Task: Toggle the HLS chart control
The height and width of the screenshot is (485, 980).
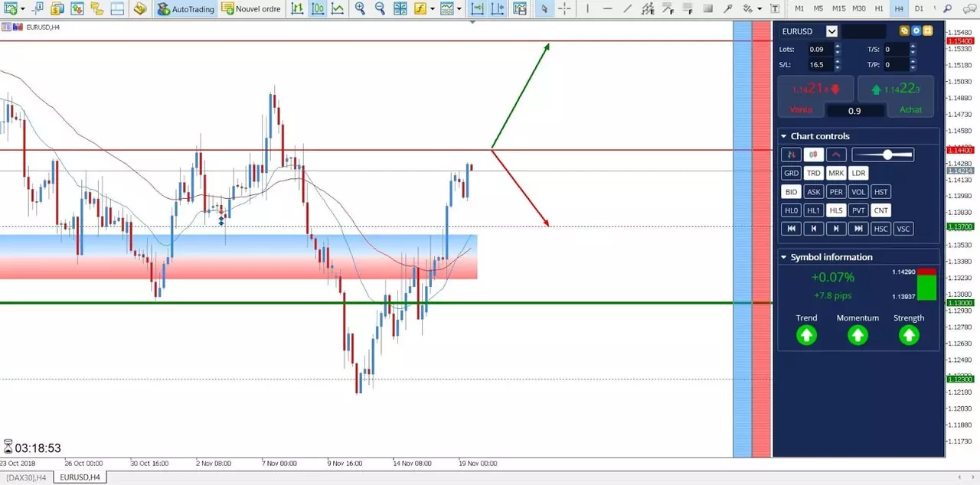Action: click(x=836, y=210)
